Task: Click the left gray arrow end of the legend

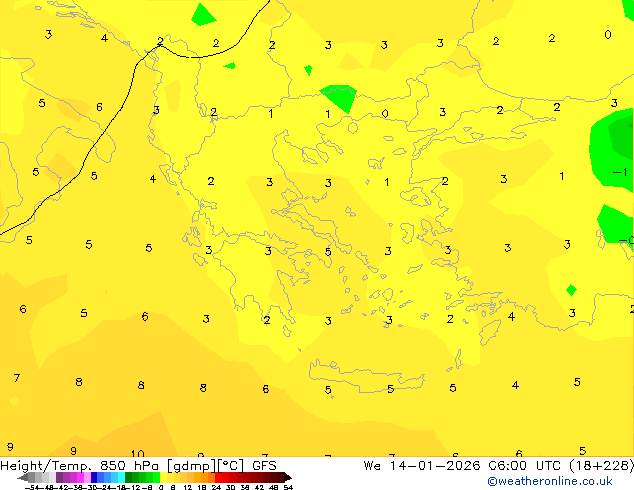Action: click(x=23, y=477)
